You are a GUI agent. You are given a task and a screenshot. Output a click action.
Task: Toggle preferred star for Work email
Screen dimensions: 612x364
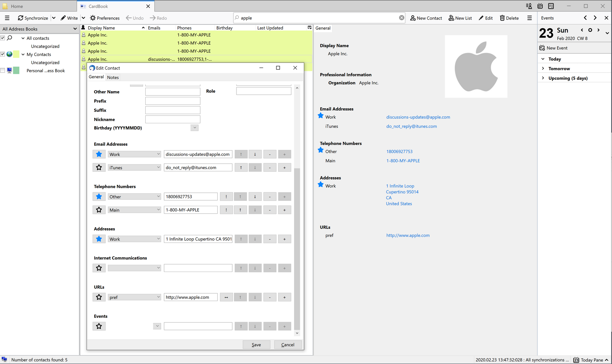click(x=99, y=154)
